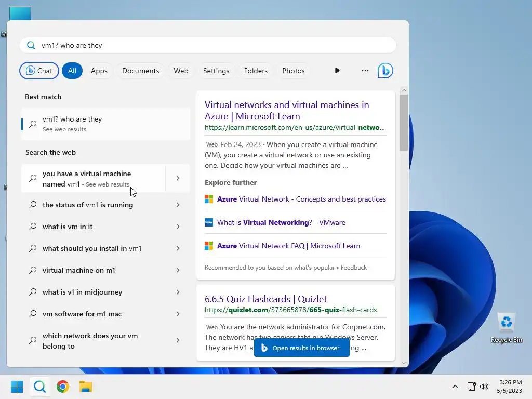
Task: Expand arrow for 'what is vm in it'
Action: tap(178, 227)
